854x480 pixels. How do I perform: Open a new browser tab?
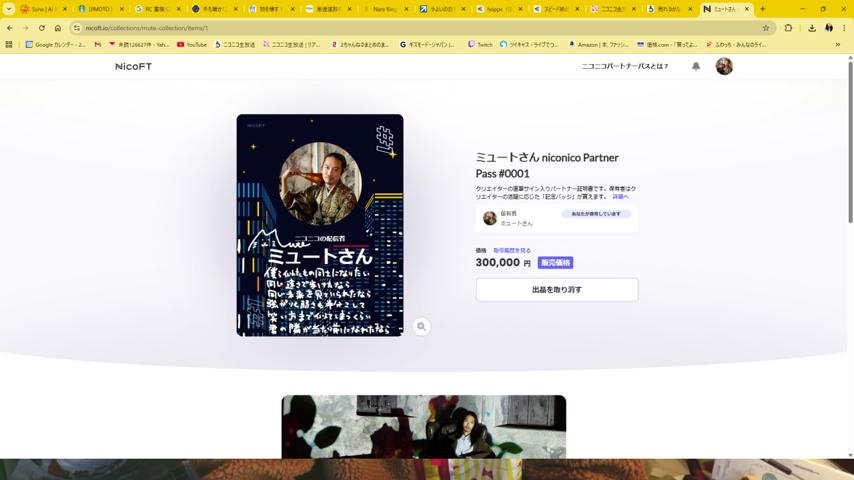point(762,9)
